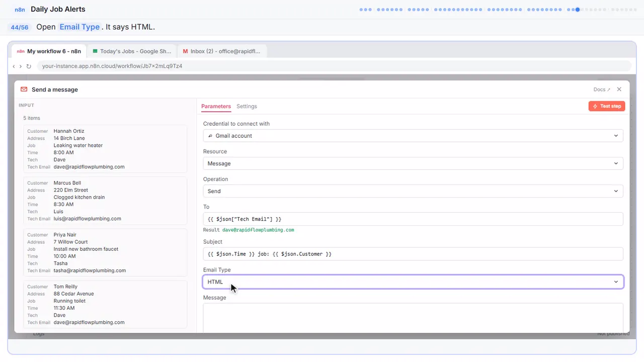Click into the Subject field
644x362 pixels.
(413, 254)
